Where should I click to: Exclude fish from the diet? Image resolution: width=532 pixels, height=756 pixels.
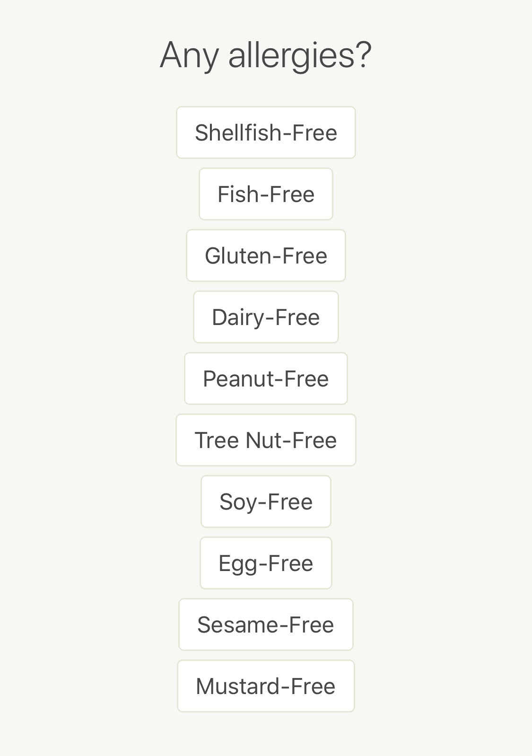tap(266, 194)
